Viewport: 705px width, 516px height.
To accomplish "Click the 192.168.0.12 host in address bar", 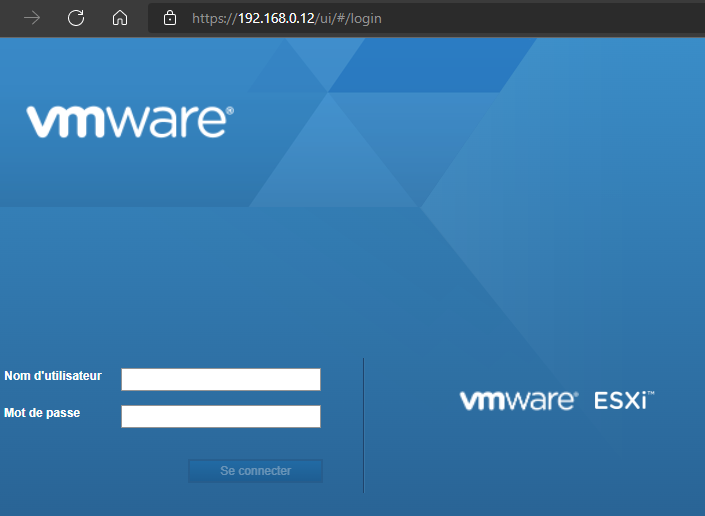I will [277, 18].
